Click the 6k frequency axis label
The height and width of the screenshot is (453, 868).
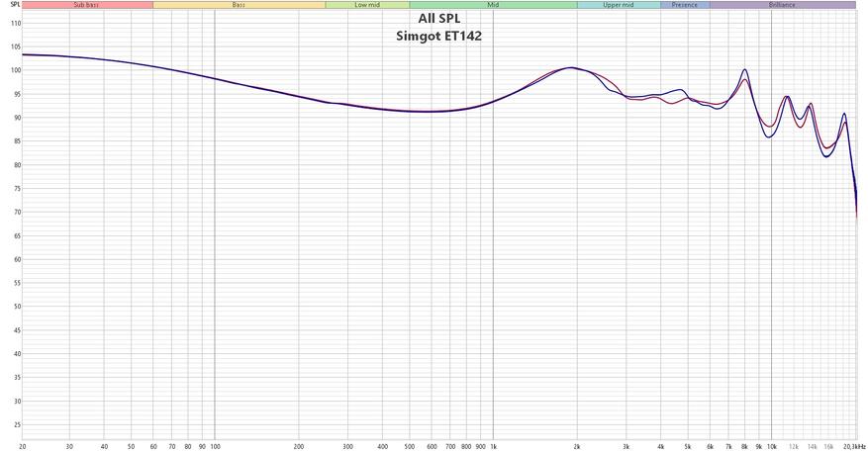point(710,446)
